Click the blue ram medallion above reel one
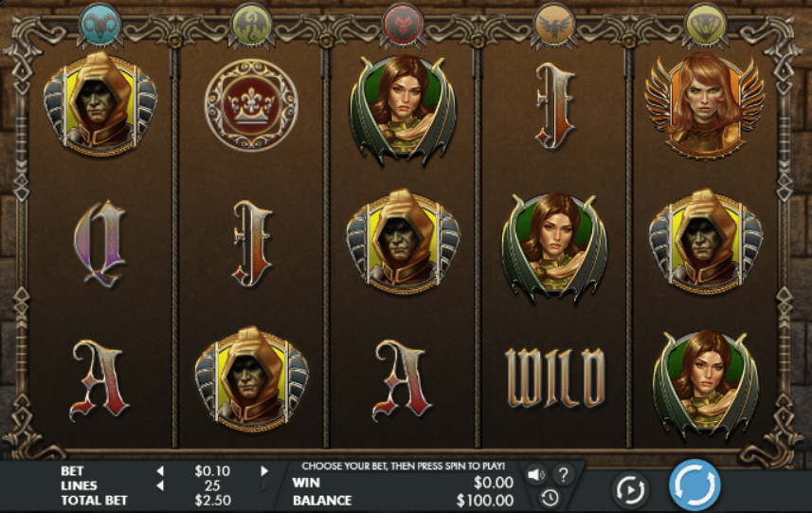812x513 pixels. pyautogui.click(x=100, y=25)
